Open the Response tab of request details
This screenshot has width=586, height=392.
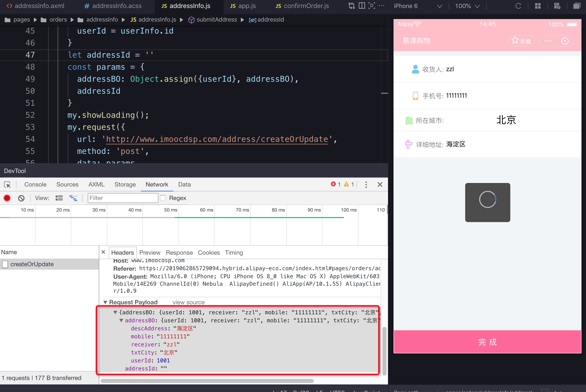pyautogui.click(x=179, y=253)
